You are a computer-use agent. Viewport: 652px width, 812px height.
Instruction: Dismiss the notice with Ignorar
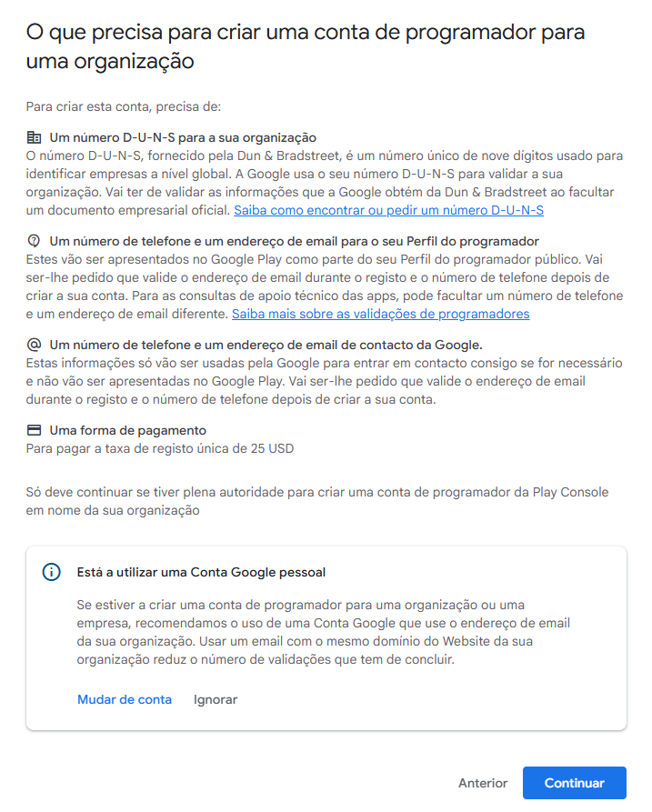pos(216,699)
